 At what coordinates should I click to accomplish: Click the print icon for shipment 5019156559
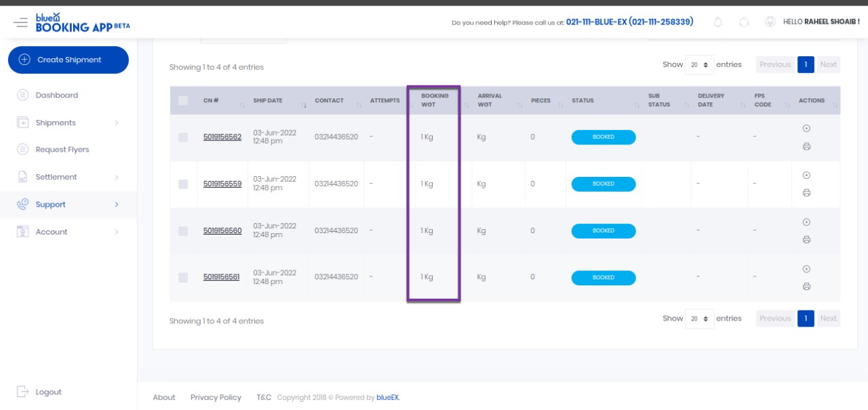[806, 193]
